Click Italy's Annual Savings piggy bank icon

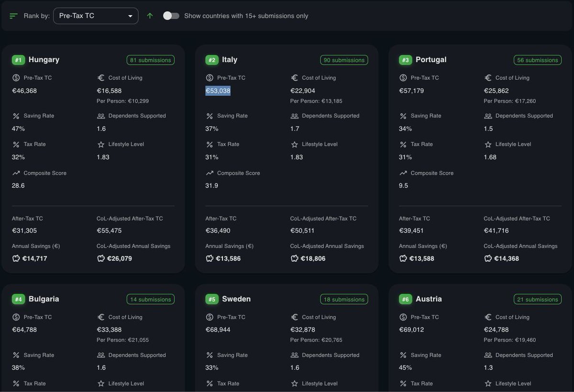(210, 258)
